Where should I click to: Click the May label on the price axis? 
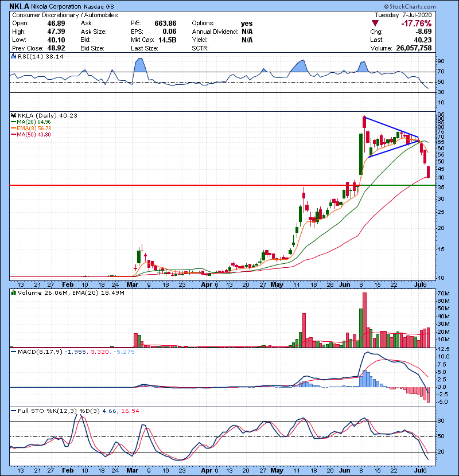277,284
